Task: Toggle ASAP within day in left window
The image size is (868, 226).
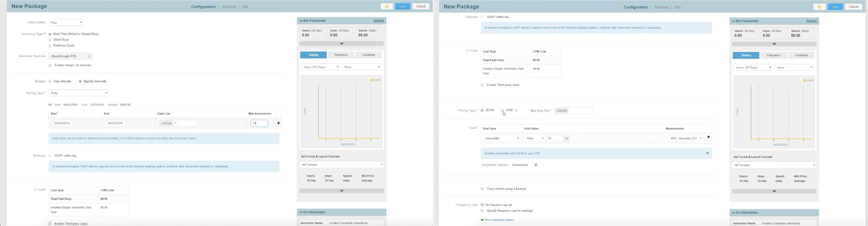Action: pyautogui.click(x=50, y=156)
